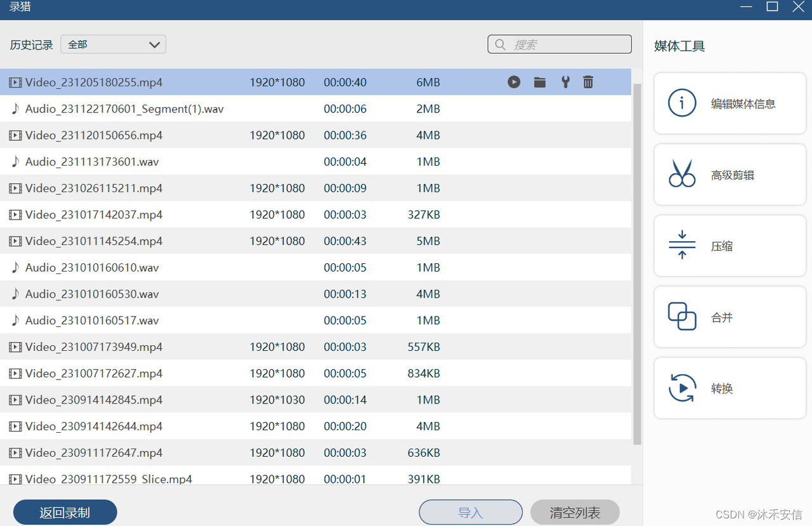Click the 00:00:43 duration cell
The image size is (812, 526).
tap(345, 241)
